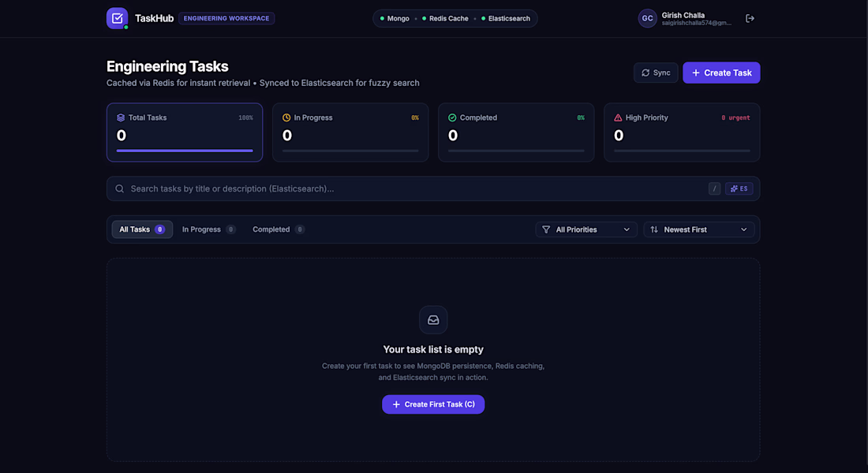The height and width of the screenshot is (473, 868).
Task: Click the GC user avatar
Action: pos(647,18)
